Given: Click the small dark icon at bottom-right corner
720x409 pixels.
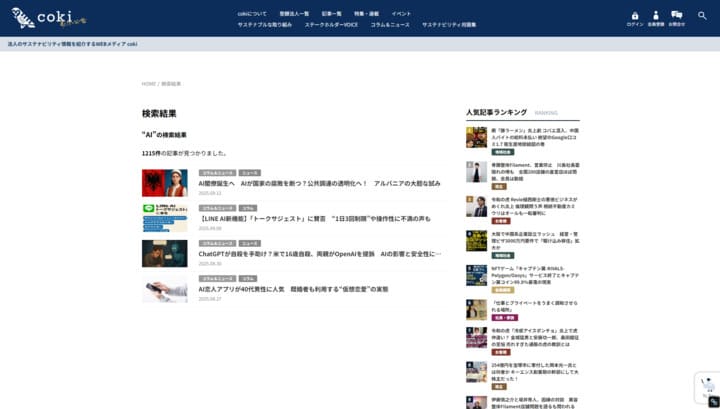Looking at the screenshot, I should (x=713, y=402).
